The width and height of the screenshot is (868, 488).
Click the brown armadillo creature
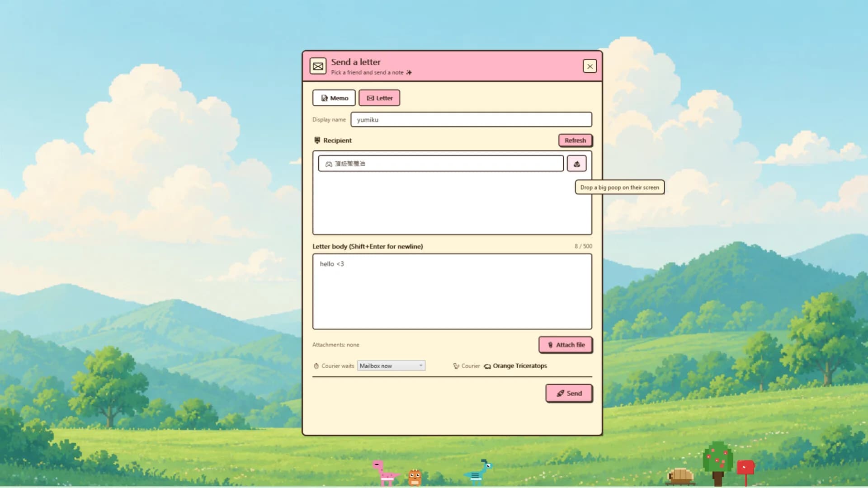click(x=681, y=476)
